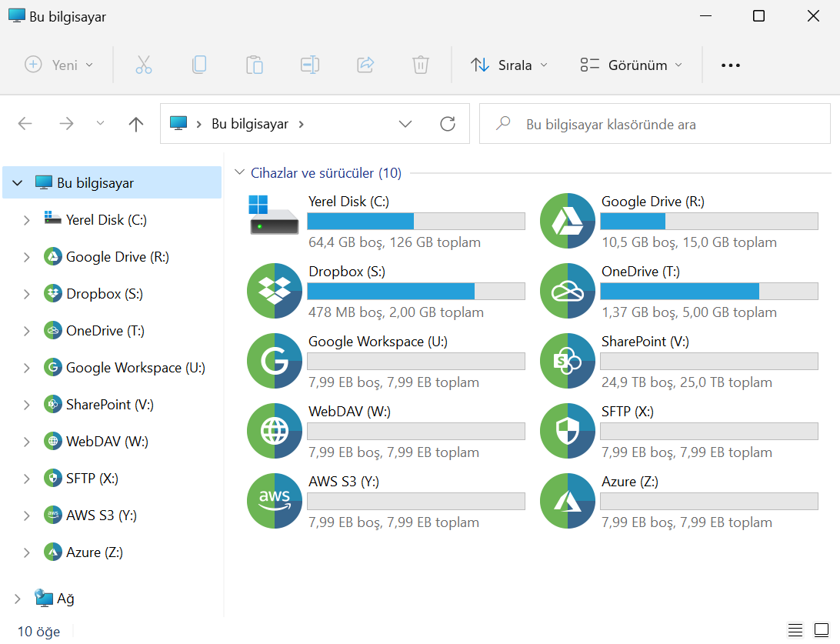The height and width of the screenshot is (644, 840).
Task: Open the SFTP (X:) shield drive icon
Action: tap(568, 431)
